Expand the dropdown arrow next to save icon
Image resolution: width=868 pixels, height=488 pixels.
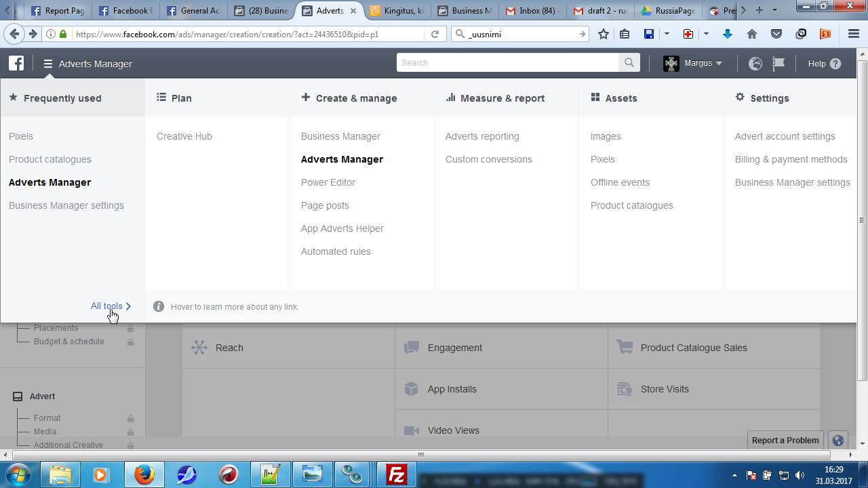[x=667, y=34]
